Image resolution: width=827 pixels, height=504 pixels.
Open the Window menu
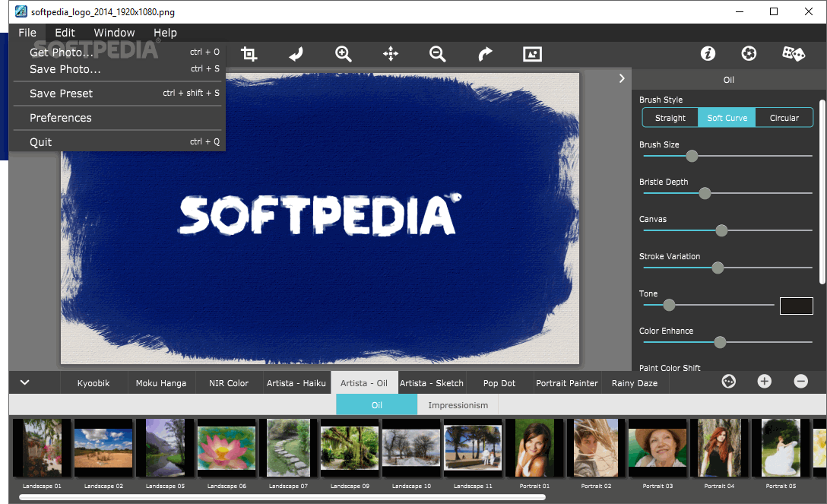tap(115, 33)
